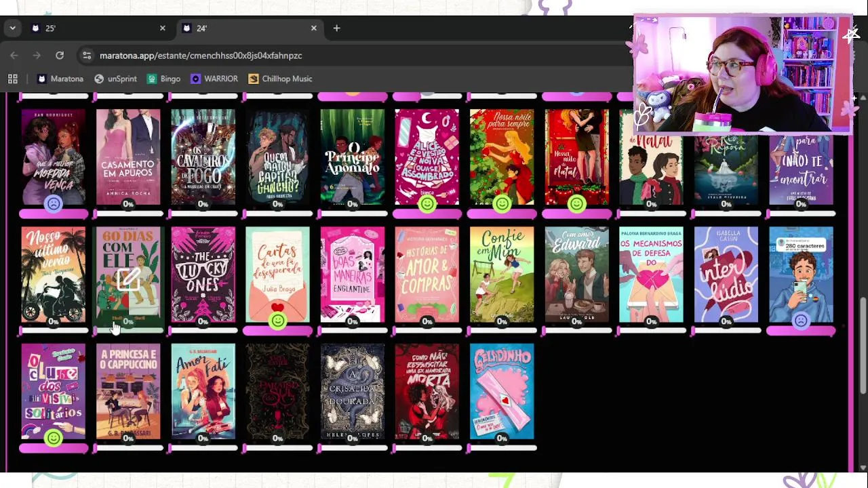The width and height of the screenshot is (868, 488).
Task: Click green smiley on Nossa Noite de Natal cover
Action: click(x=576, y=203)
